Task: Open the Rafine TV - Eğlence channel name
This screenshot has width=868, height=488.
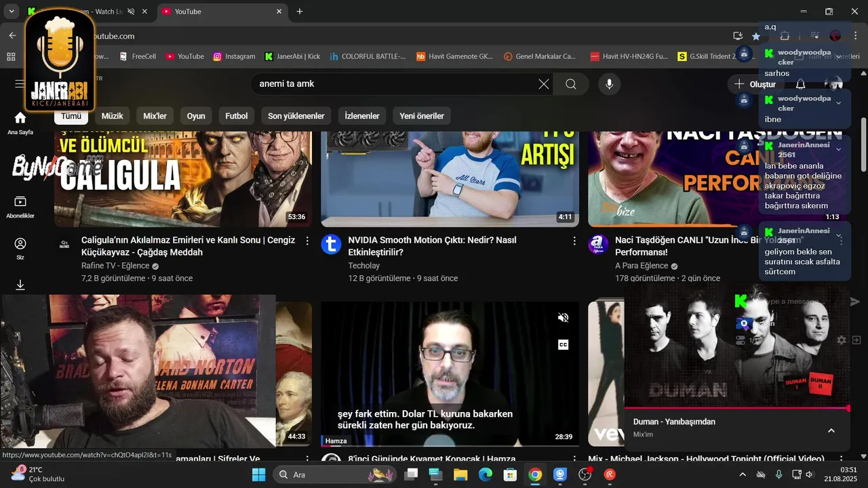Action: pyautogui.click(x=116, y=266)
